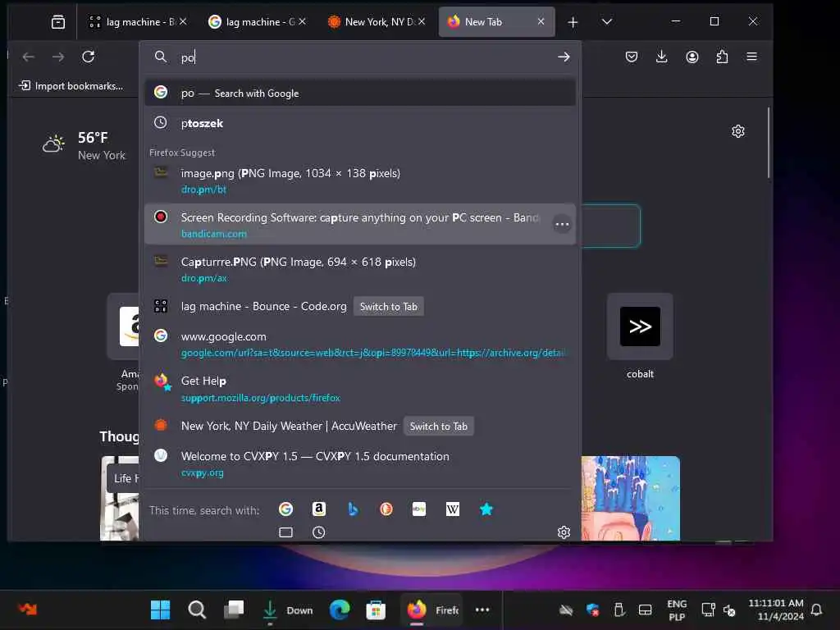Search this time with eBay
840x630 pixels.
pos(419,509)
